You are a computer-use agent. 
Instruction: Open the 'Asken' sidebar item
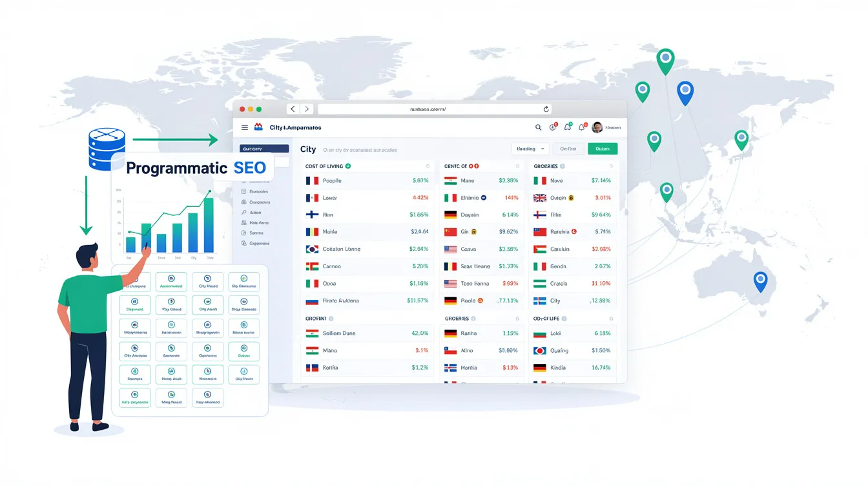pos(251,212)
